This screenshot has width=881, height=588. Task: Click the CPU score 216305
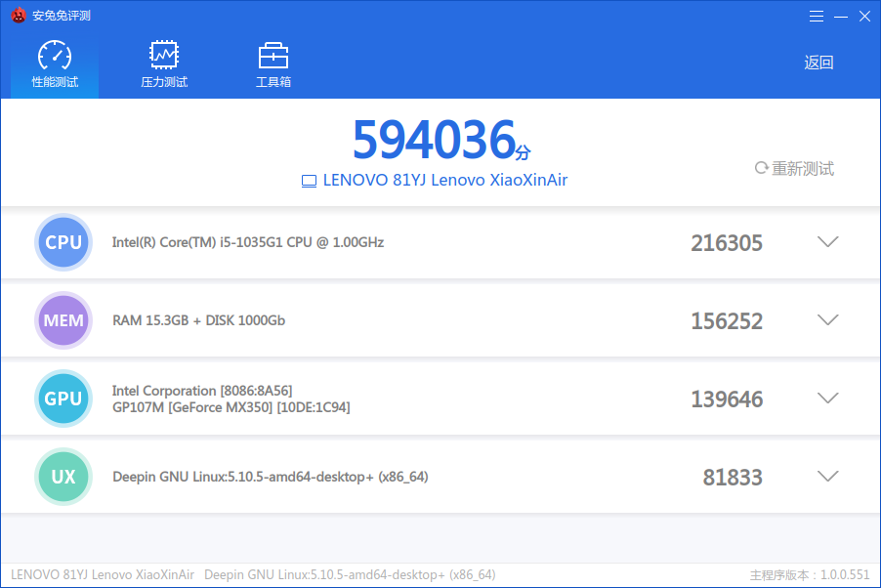click(x=727, y=243)
